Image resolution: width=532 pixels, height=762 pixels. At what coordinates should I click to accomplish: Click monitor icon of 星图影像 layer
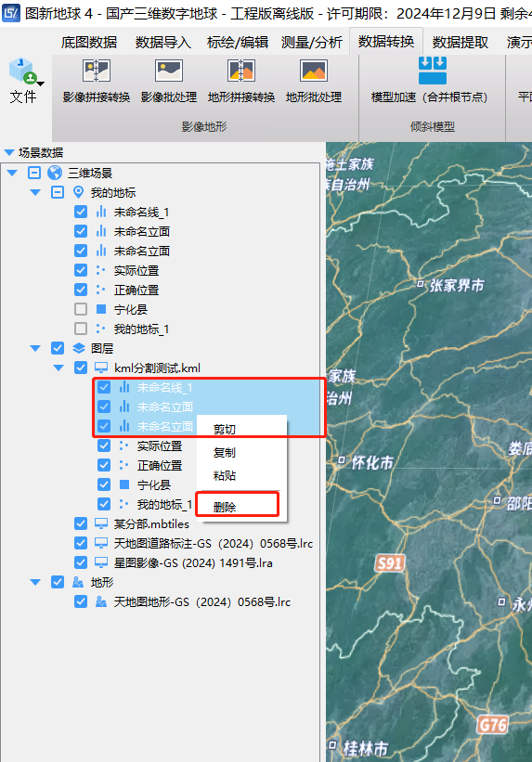[x=101, y=562]
